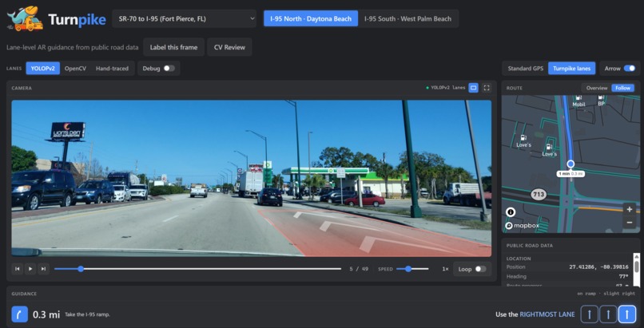Click the Take the I-95 ramp text
This screenshot has width=644, height=328.
[x=87, y=315]
